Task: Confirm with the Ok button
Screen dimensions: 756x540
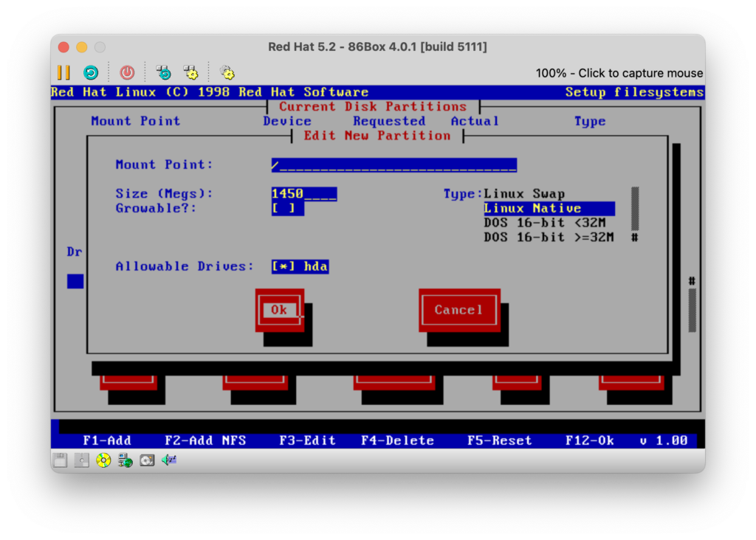Action: (280, 310)
